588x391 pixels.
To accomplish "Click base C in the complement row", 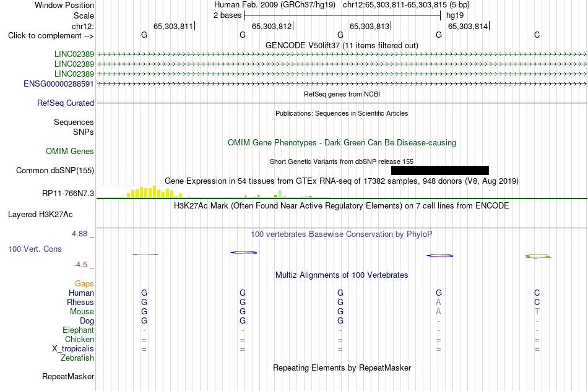I will 537,35.
